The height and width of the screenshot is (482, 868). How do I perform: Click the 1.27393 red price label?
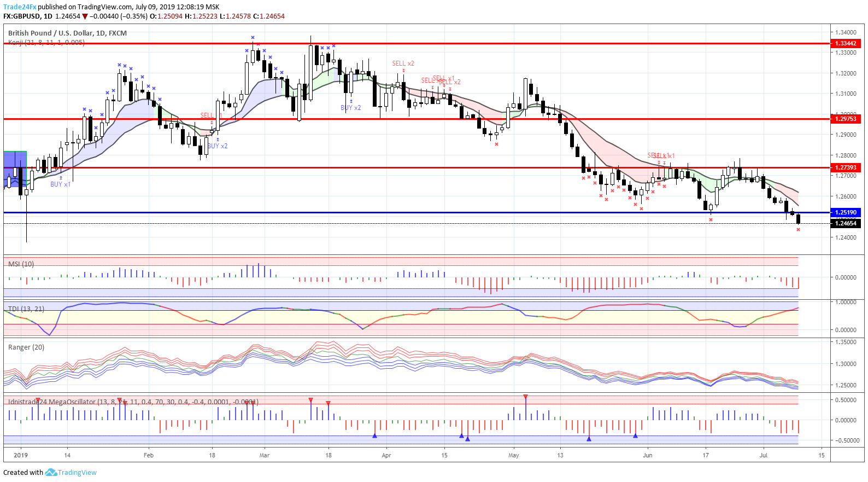846,167
